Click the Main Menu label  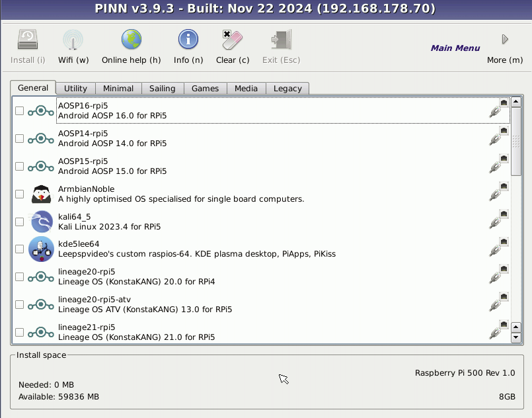(455, 48)
